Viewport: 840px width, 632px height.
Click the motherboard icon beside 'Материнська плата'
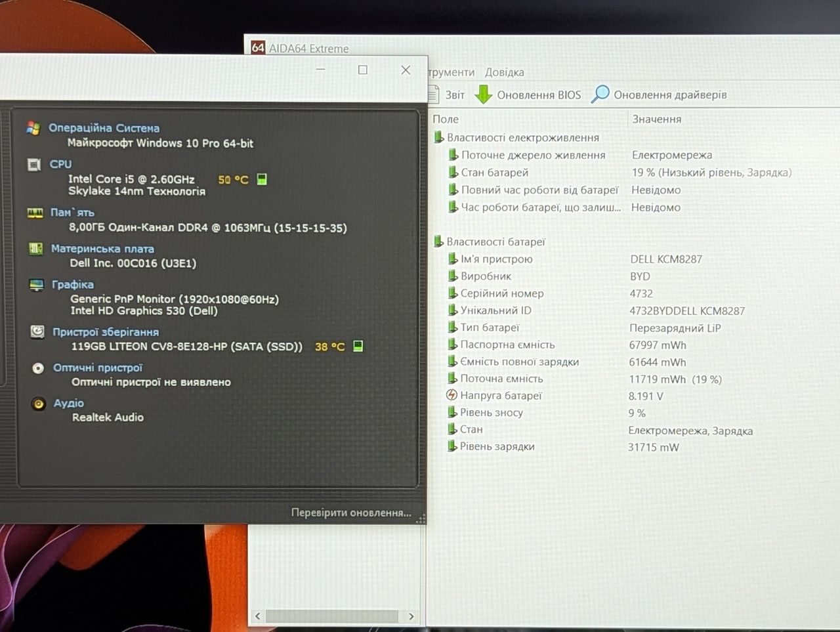35,249
